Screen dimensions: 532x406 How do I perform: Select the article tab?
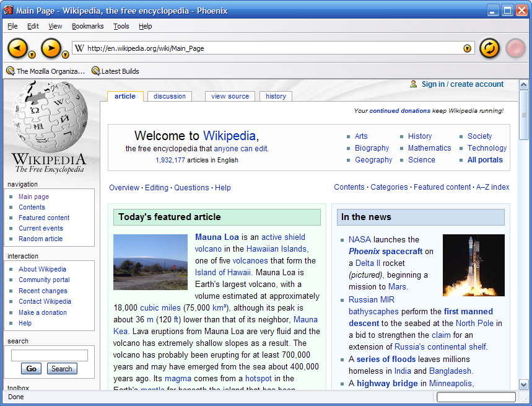(x=125, y=97)
